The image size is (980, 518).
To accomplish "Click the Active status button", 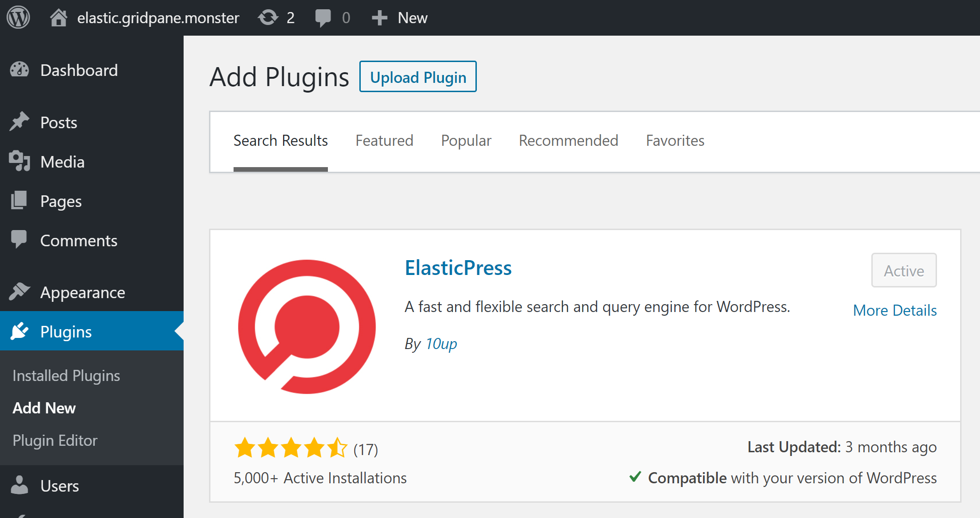I will point(904,270).
